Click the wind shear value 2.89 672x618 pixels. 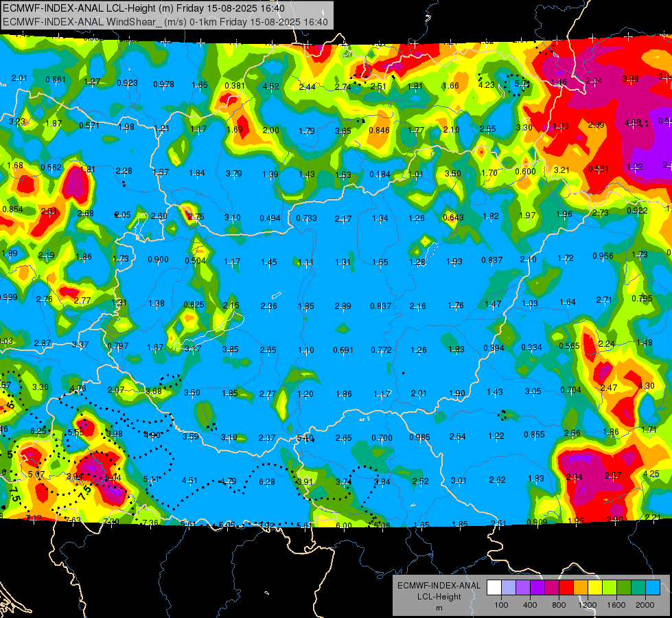pos(343,306)
